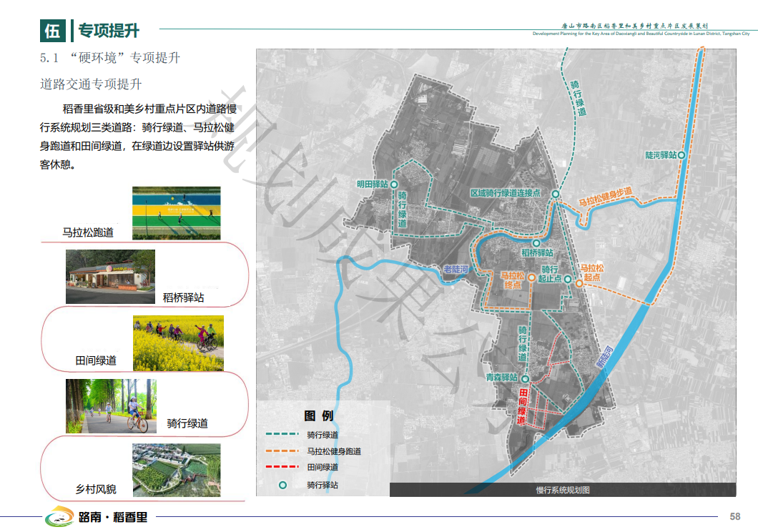Click the 慢行系统规划图 map caption bar
Screen dimensions: 758x532
(x=562, y=490)
